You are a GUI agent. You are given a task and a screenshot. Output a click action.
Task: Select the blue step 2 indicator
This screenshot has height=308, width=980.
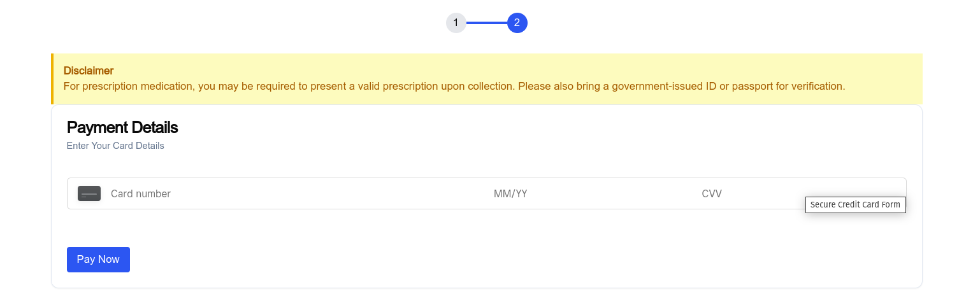[x=517, y=23]
